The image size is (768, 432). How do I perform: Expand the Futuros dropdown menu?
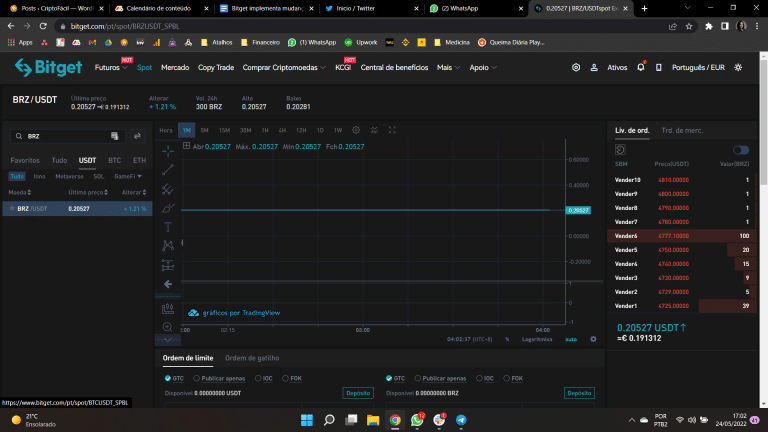tap(111, 68)
